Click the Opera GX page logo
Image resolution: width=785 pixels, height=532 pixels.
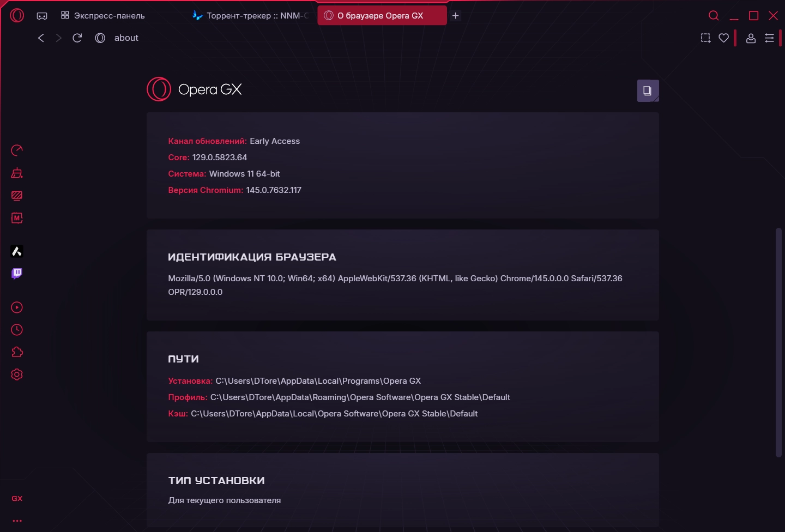coord(194,89)
